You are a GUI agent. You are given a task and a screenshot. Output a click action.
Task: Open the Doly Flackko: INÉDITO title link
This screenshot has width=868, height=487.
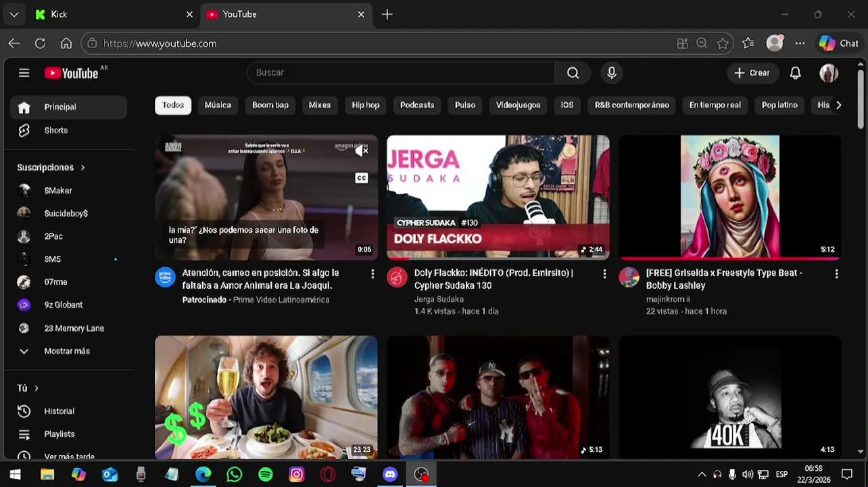(493, 279)
